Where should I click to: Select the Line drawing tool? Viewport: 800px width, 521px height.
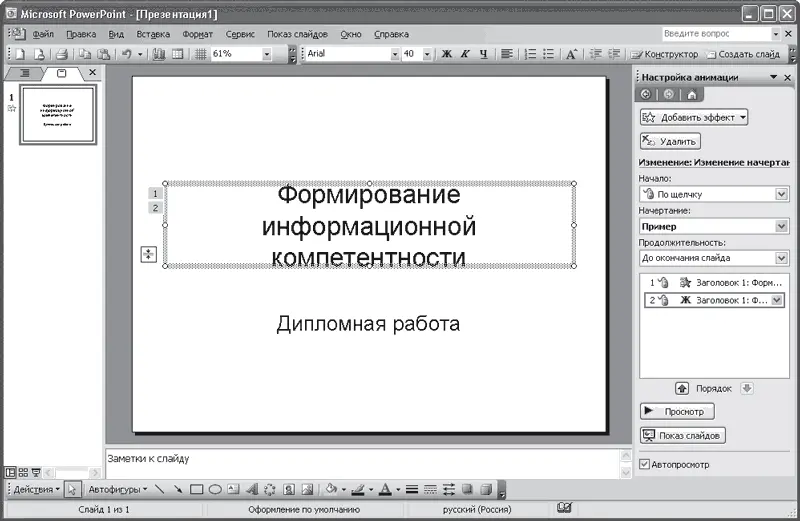(159, 490)
